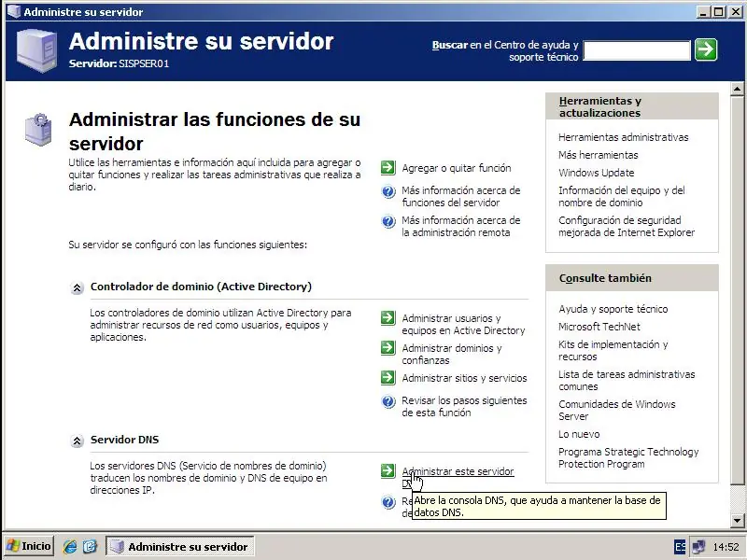This screenshot has height=560, width=747.
Task: Open Programa Strategic Technology Protection Program link
Action: pos(628,457)
